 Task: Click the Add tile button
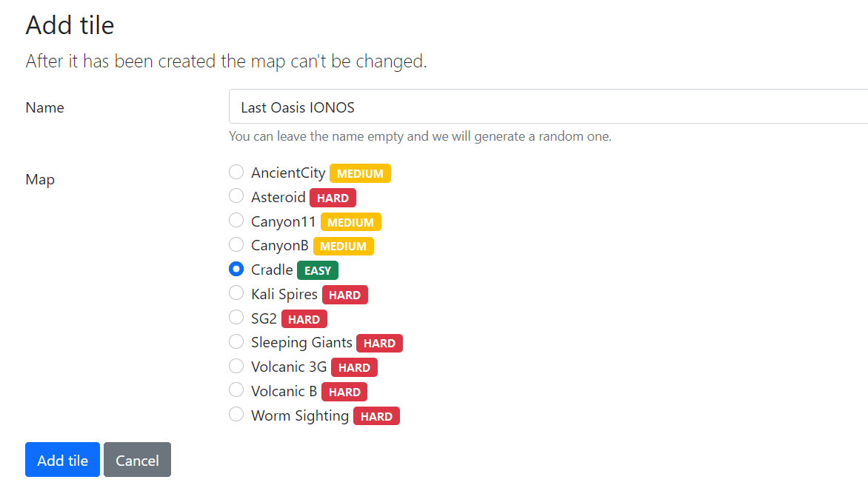62,459
